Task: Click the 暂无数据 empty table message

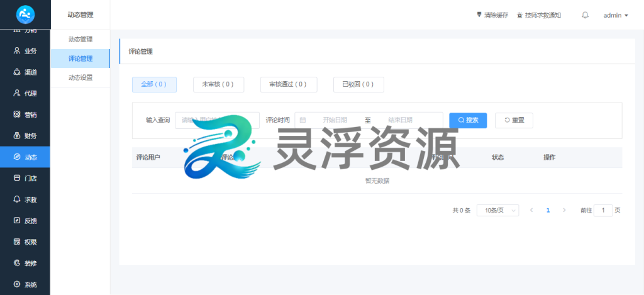Action: click(x=377, y=181)
